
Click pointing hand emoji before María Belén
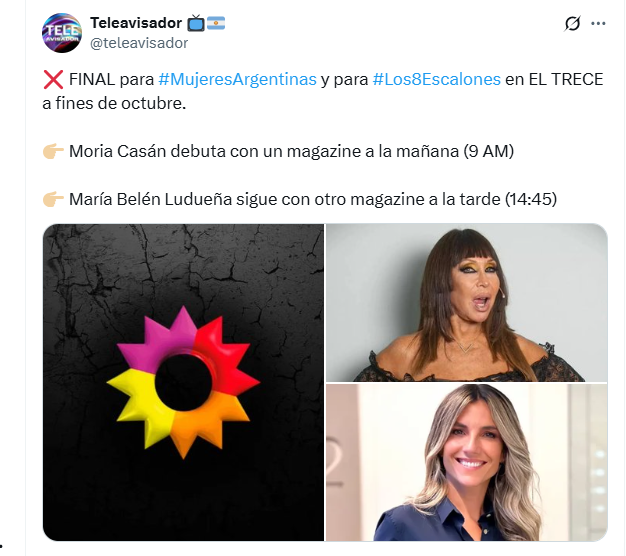[53, 199]
